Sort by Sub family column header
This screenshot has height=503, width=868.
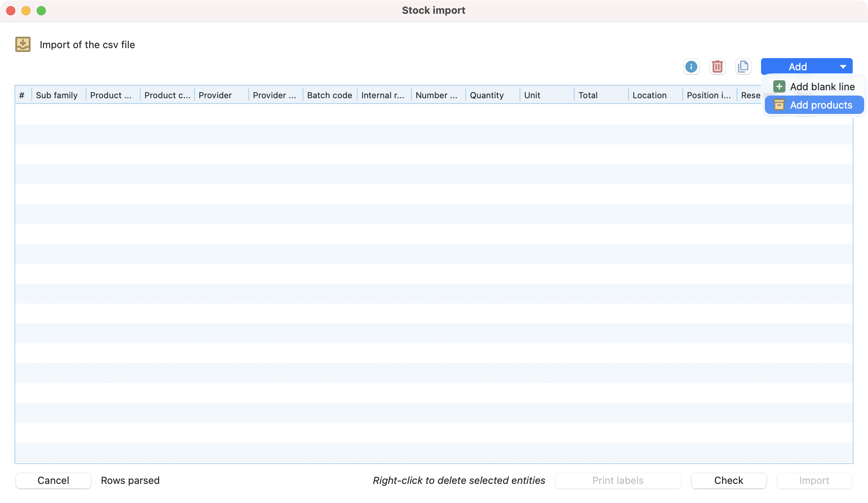click(57, 95)
